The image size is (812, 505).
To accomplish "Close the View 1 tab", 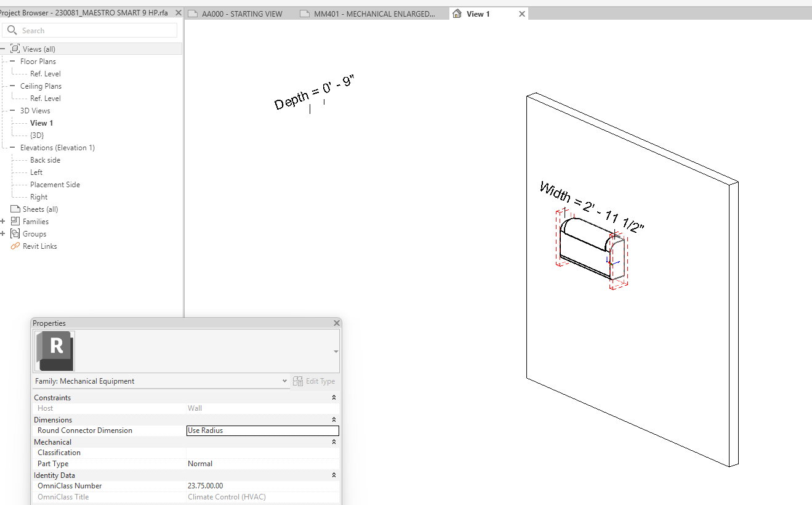I will (522, 14).
